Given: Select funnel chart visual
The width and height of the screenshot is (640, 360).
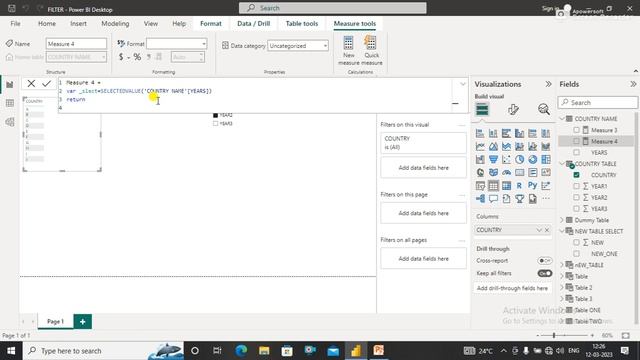Looking at the screenshot, I should (493, 160).
